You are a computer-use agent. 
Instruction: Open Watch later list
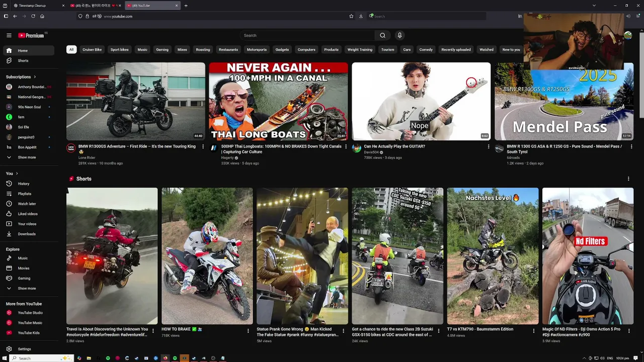pyautogui.click(x=28, y=204)
